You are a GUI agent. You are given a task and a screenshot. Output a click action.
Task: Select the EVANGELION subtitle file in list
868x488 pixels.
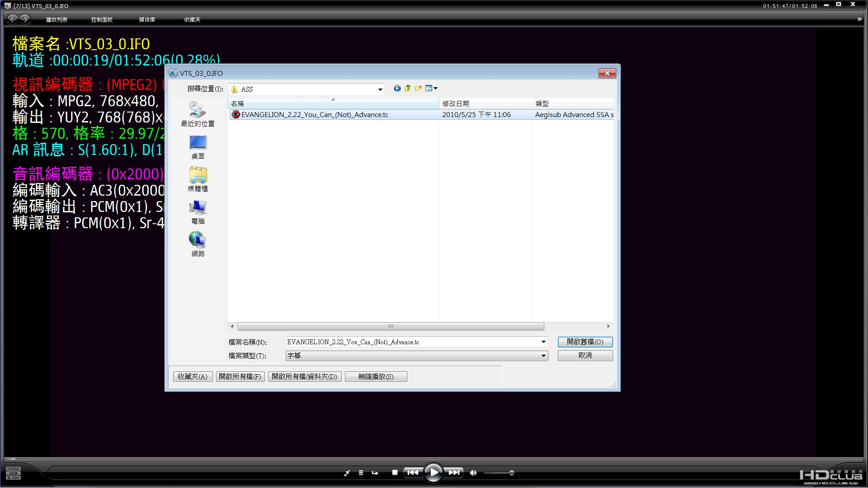tap(315, 115)
